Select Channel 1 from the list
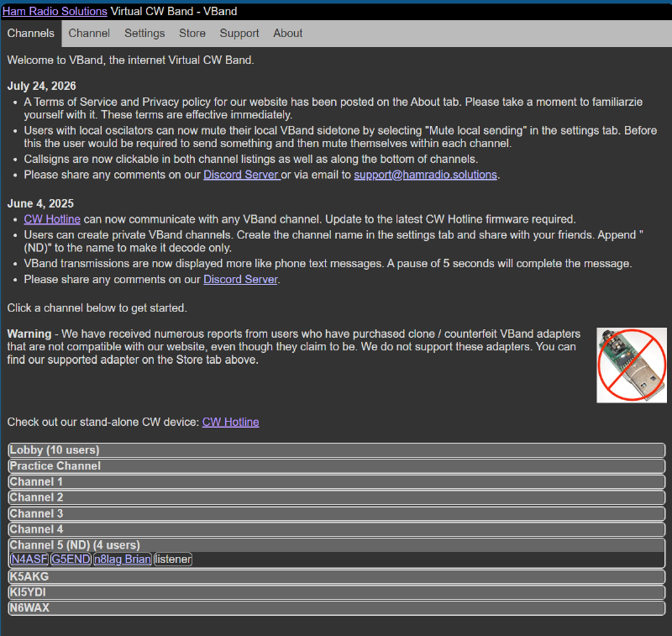 point(337,481)
